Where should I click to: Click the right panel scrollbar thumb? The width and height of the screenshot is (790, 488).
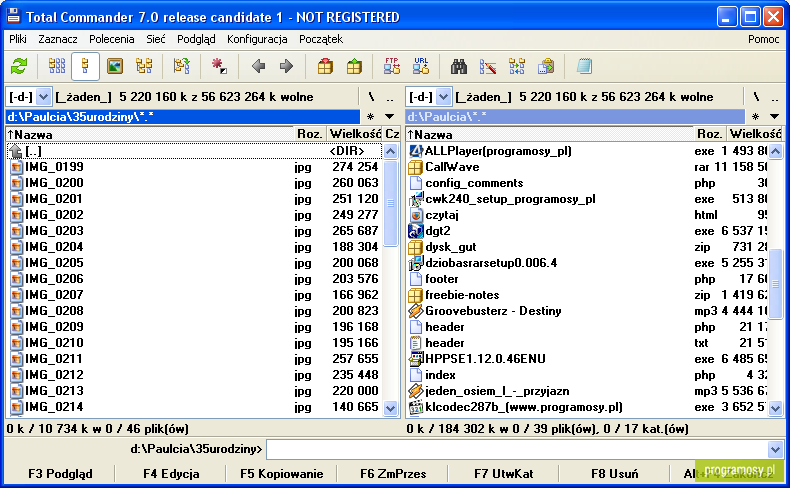click(x=775, y=284)
